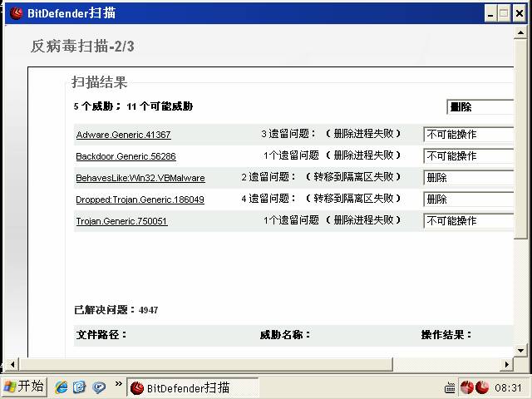The height and width of the screenshot is (399, 532).
Task: Open action dropdown for Backdoor.Generic.56286
Action: [469, 156]
